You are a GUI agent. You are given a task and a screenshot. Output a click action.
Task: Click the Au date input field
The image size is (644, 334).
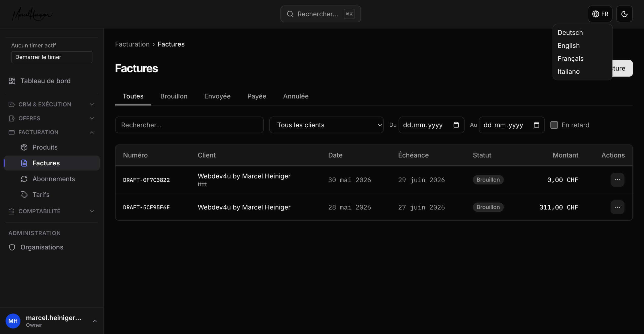(x=512, y=125)
